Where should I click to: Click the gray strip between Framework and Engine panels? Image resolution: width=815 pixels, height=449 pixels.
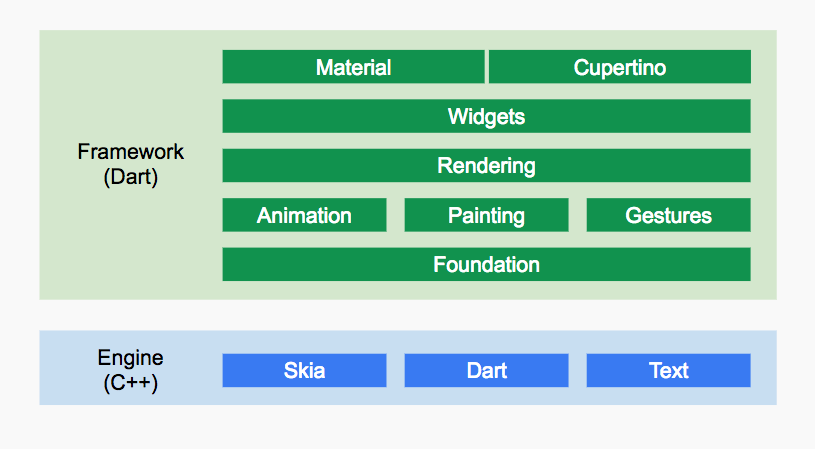tap(408, 315)
